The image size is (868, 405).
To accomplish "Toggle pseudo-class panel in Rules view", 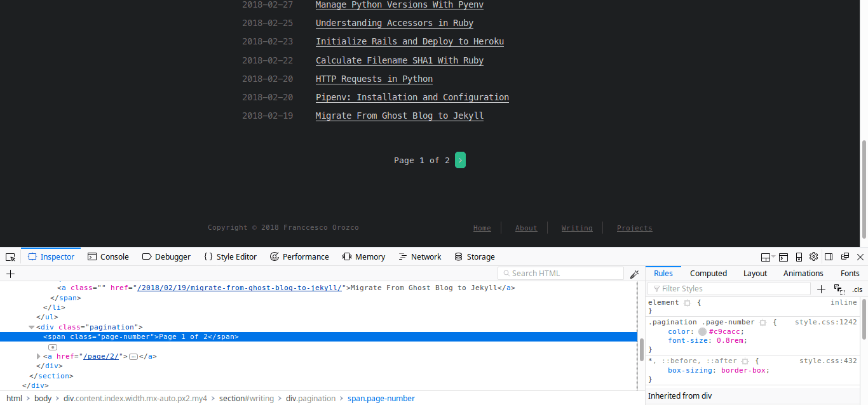I will click(839, 289).
